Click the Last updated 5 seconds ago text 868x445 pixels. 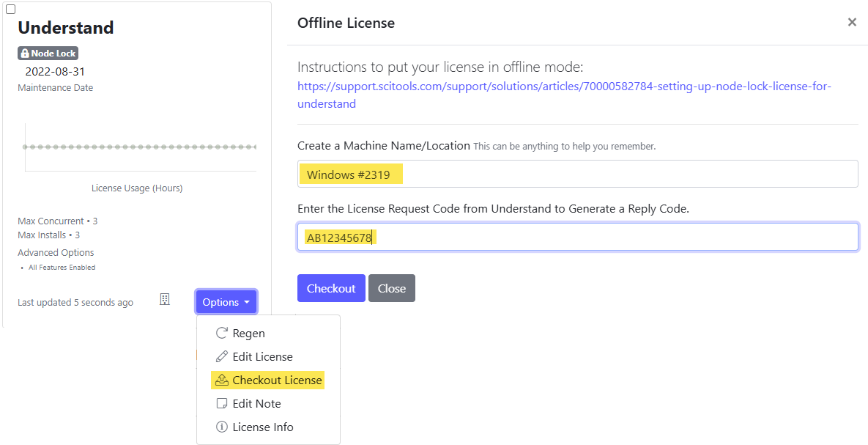[75, 303]
